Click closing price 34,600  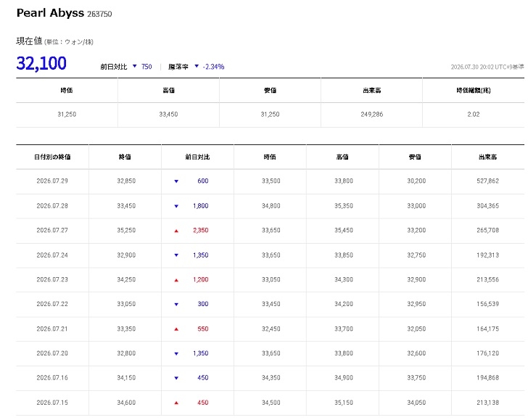(x=126, y=403)
